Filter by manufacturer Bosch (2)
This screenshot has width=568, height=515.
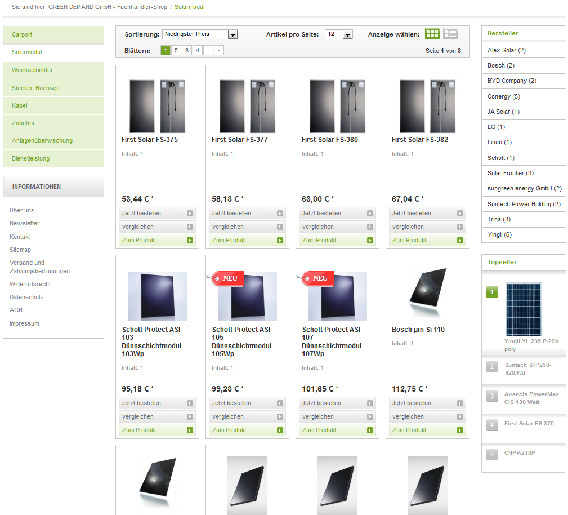(501, 66)
